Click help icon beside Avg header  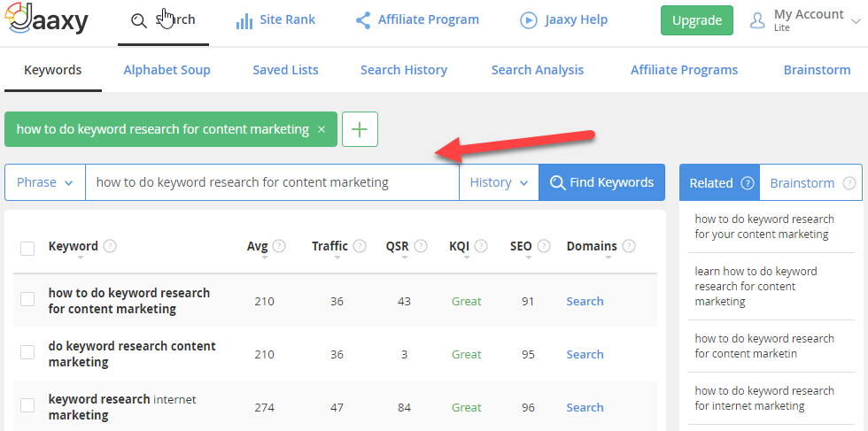click(279, 246)
